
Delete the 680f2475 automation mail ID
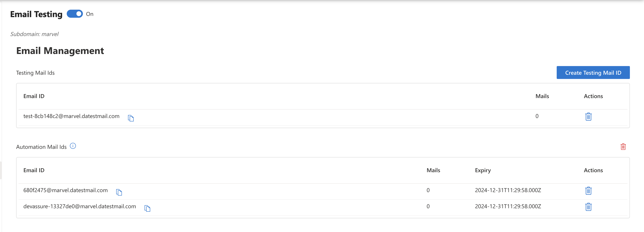coord(588,191)
